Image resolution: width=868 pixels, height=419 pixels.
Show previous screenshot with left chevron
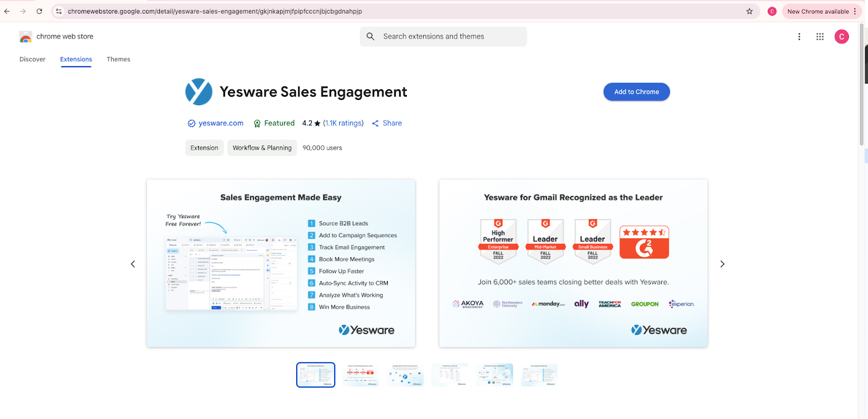click(133, 264)
